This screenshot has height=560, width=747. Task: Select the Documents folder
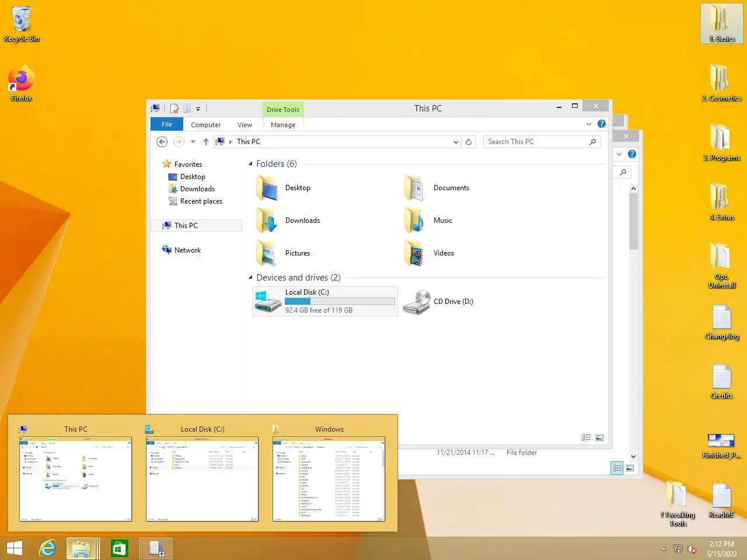437,188
